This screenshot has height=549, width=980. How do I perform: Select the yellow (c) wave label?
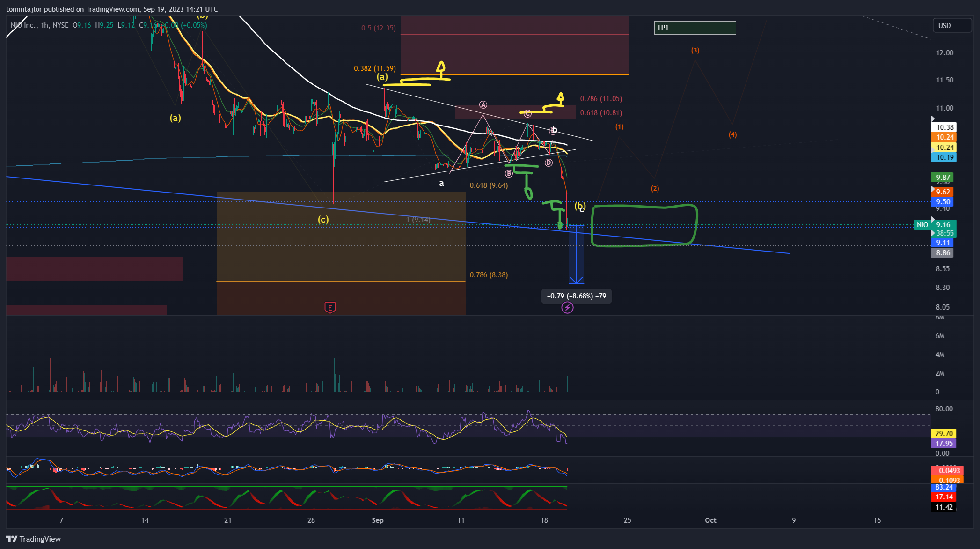[323, 220]
